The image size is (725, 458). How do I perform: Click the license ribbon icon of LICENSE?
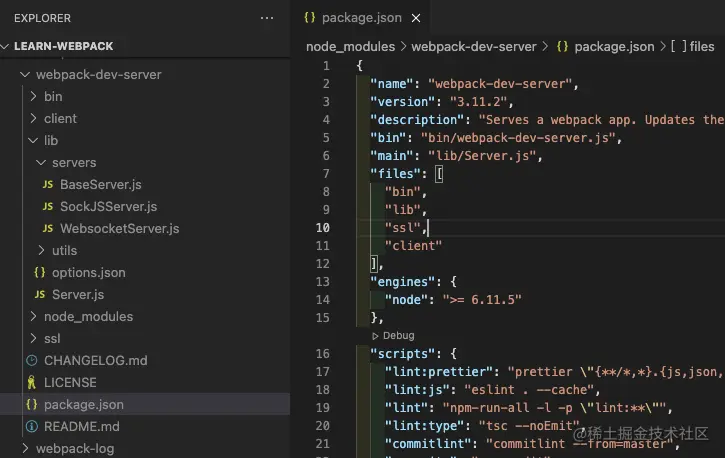(x=31, y=382)
